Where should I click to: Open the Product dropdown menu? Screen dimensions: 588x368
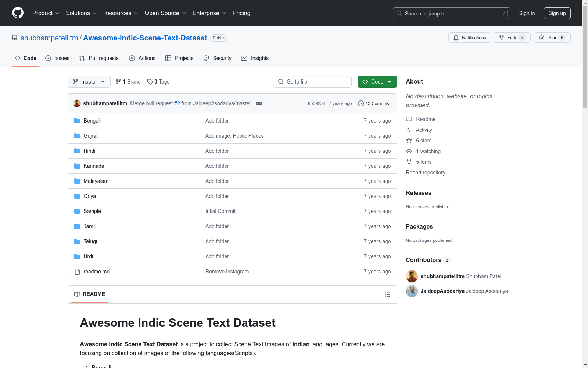46,13
